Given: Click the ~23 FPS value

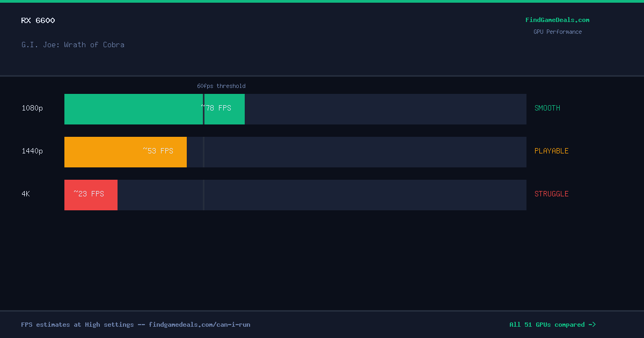Looking at the screenshot, I should (89, 194).
